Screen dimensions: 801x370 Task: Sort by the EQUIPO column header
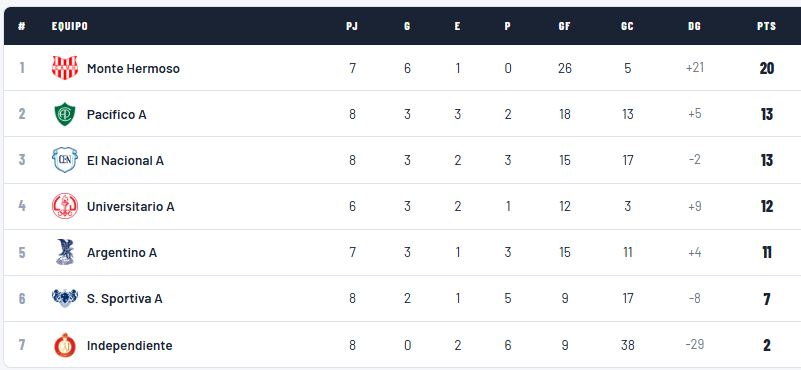[x=69, y=26]
